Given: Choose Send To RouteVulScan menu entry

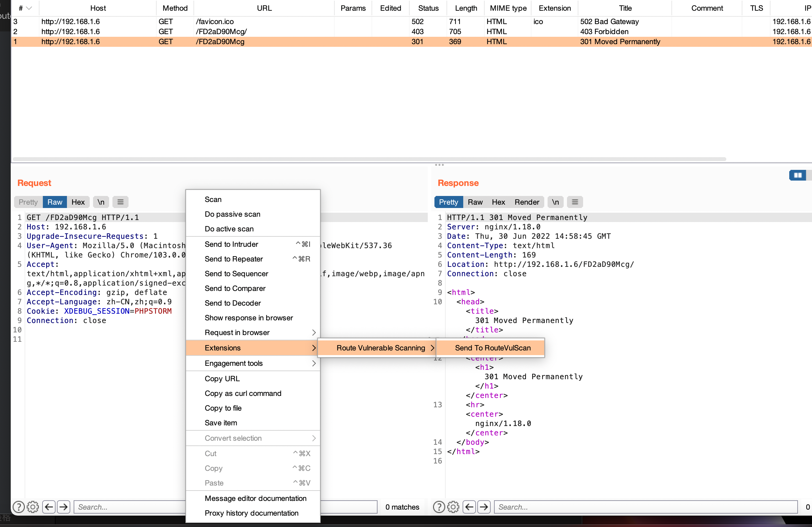Looking at the screenshot, I should 493,348.
